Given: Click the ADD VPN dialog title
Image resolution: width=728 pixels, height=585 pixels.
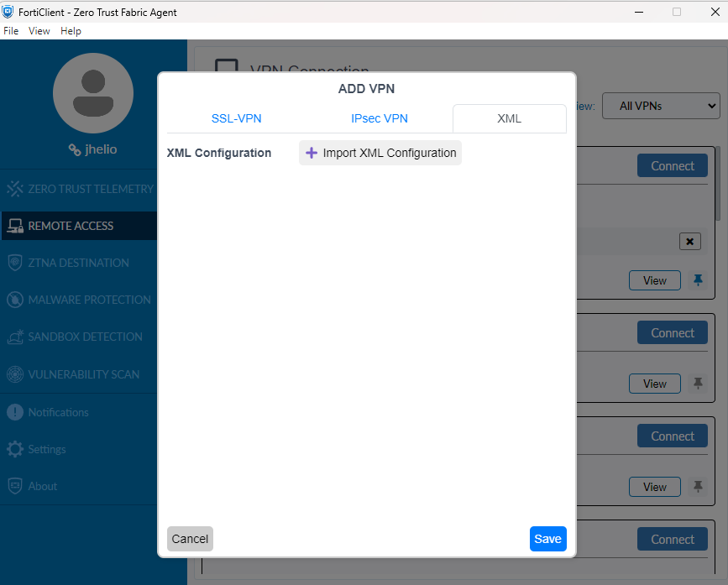Looking at the screenshot, I should 366,89.
